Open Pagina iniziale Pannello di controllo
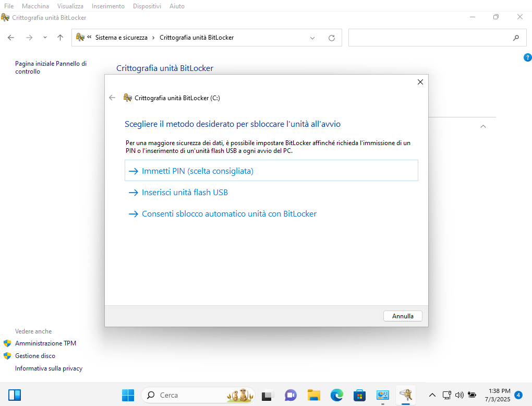This screenshot has height=406, width=532. [51, 67]
